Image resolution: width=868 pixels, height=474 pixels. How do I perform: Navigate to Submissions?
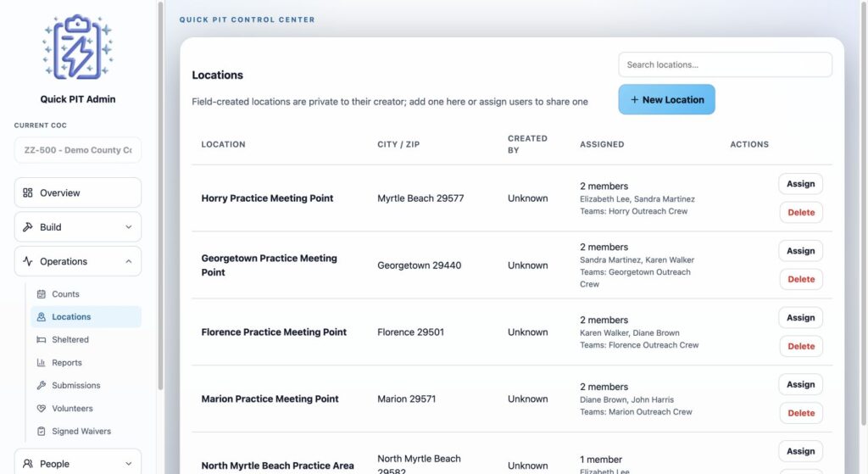click(86, 386)
